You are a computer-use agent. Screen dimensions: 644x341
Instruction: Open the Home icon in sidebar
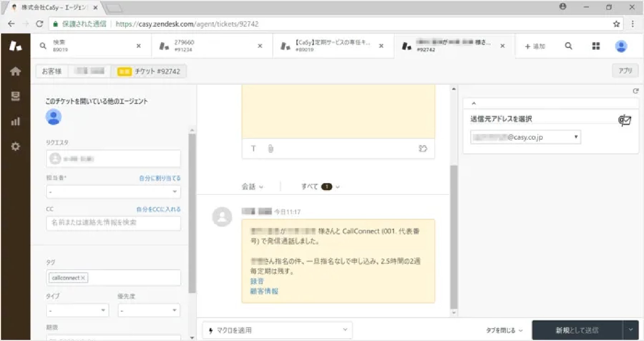(15, 71)
